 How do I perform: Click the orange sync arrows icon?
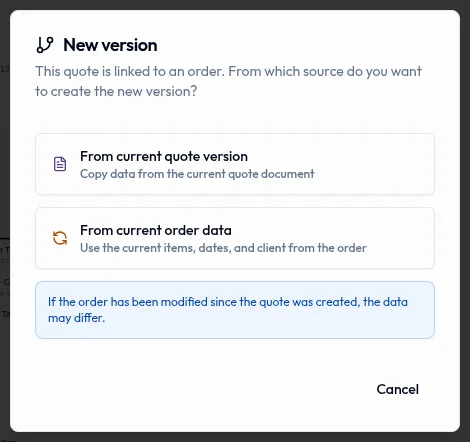click(x=60, y=238)
